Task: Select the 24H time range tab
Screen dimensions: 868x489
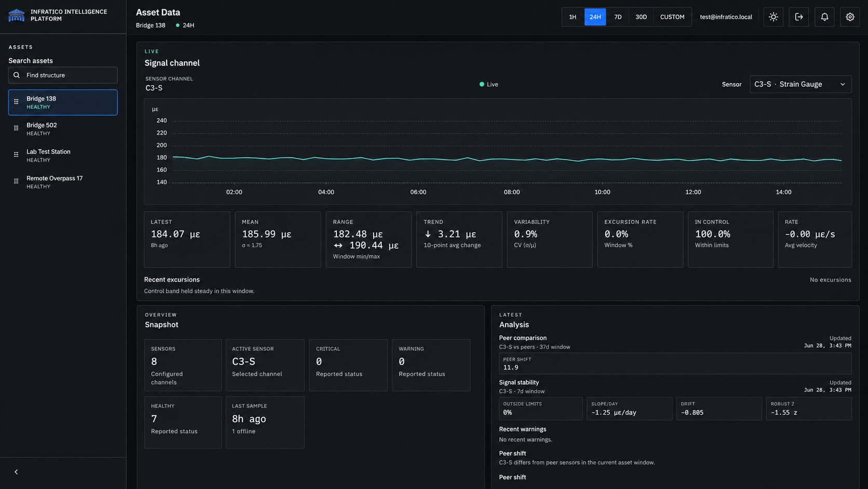Action: [x=595, y=17]
